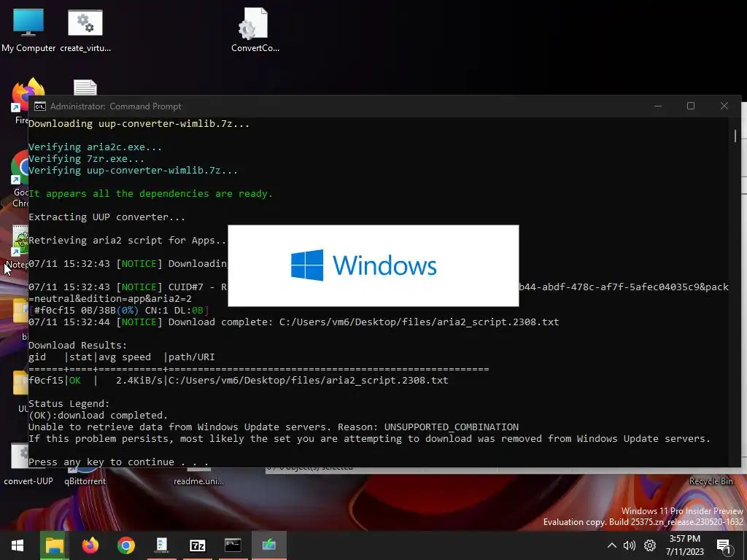
Task: Click 'Verifying uup-converter-wimlib.7z...' line
Action: click(133, 170)
